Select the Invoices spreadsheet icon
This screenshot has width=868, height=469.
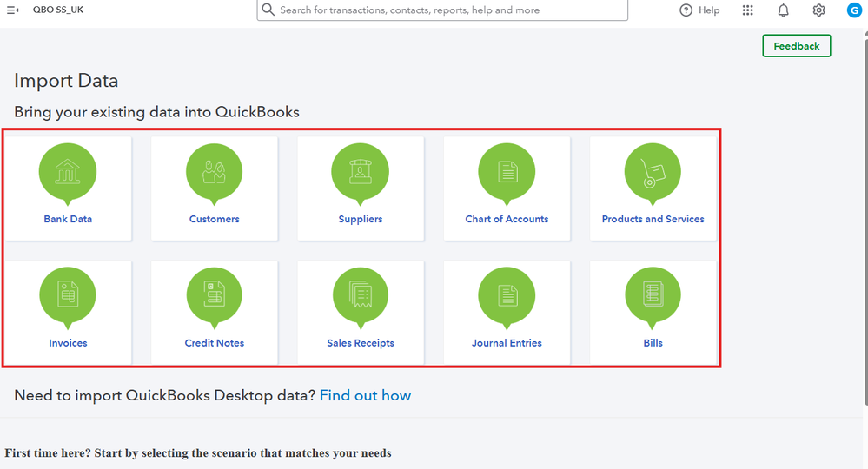point(68,295)
